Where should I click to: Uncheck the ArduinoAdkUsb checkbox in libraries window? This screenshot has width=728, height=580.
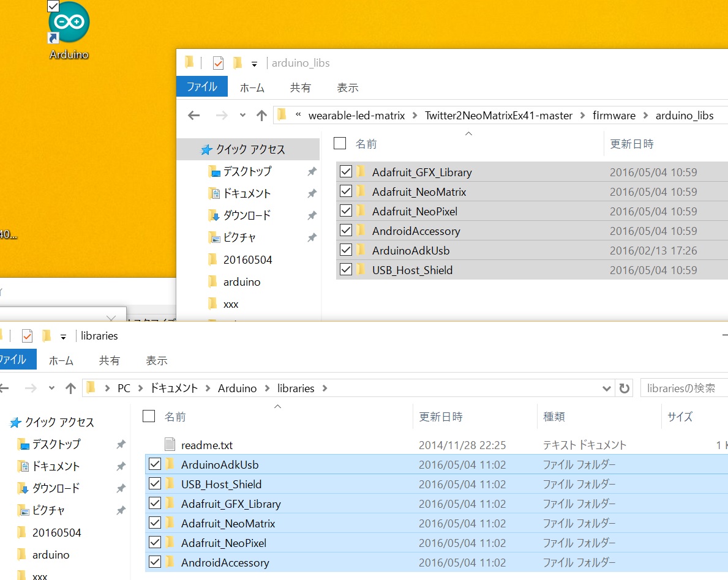pyautogui.click(x=155, y=464)
